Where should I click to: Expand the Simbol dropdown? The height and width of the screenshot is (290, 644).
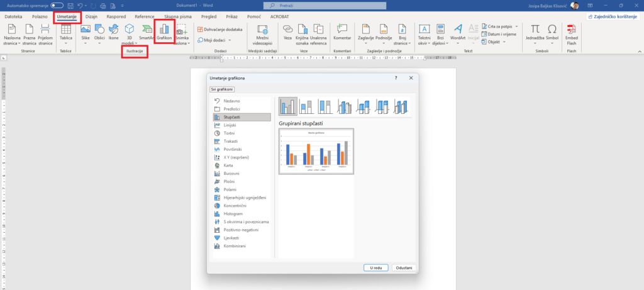tap(552, 34)
